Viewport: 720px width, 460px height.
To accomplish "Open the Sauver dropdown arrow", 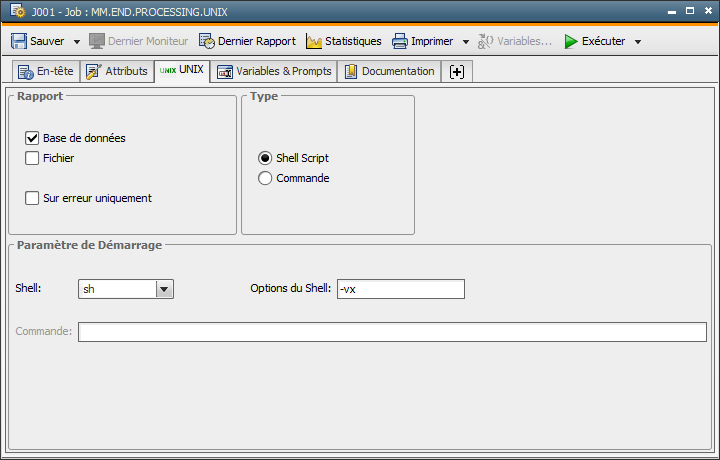I will pos(77,42).
